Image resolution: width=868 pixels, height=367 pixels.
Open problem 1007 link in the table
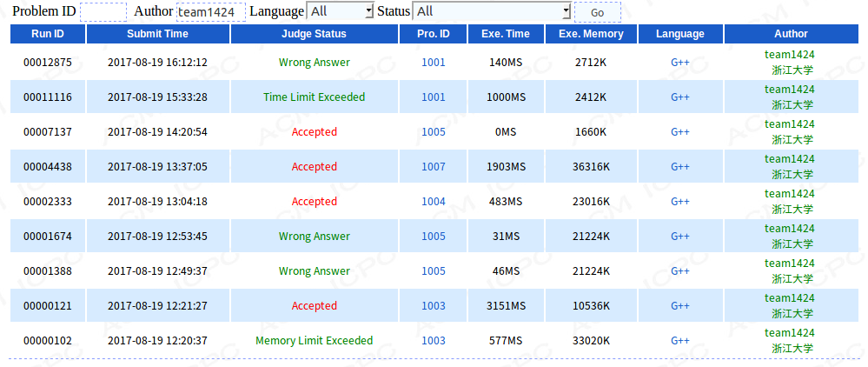434,167
